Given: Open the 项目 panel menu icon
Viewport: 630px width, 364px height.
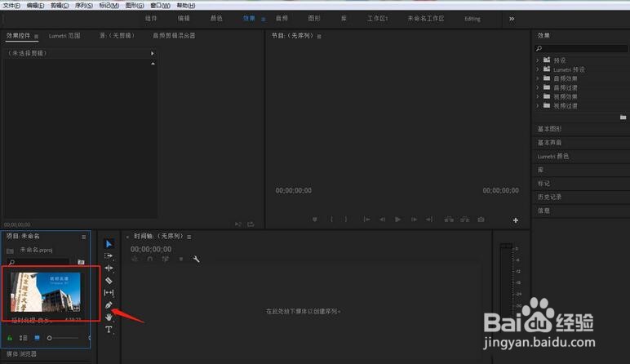Looking at the screenshot, I should tap(83, 237).
